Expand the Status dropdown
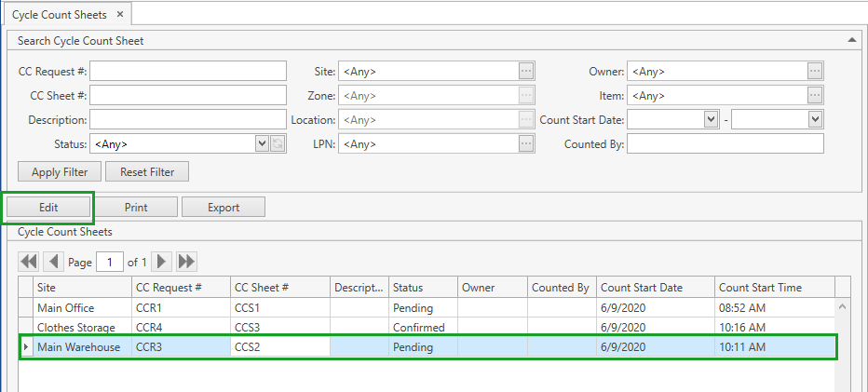 pyautogui.click(x=261, y=143)
